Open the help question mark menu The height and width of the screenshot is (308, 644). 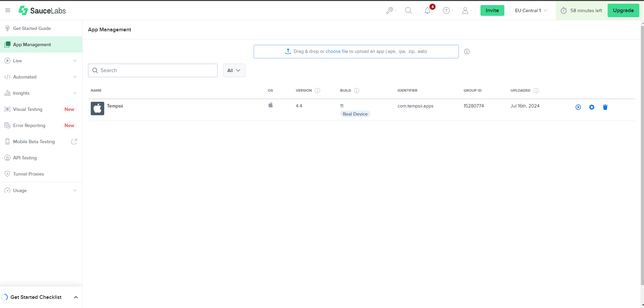[448, 10]
